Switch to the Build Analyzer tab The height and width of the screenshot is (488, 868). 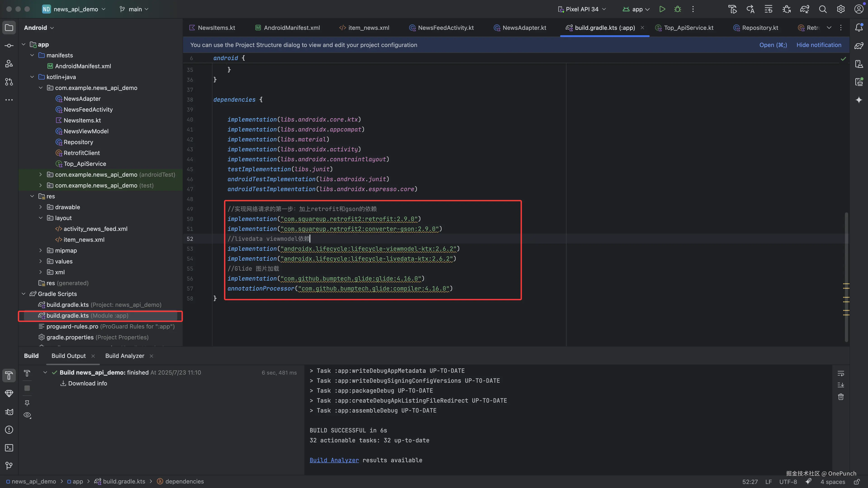(125, 356)
